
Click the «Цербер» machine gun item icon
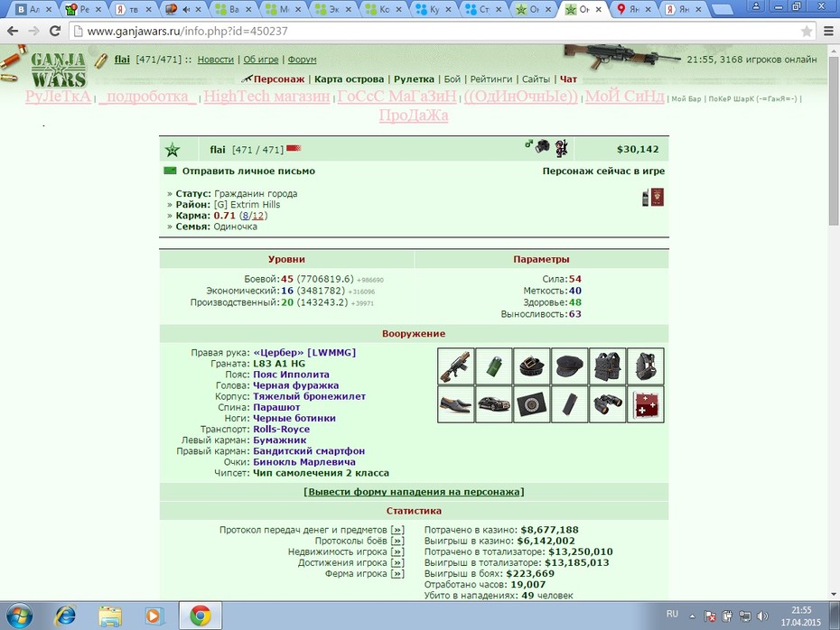click(x=456, y=366)
